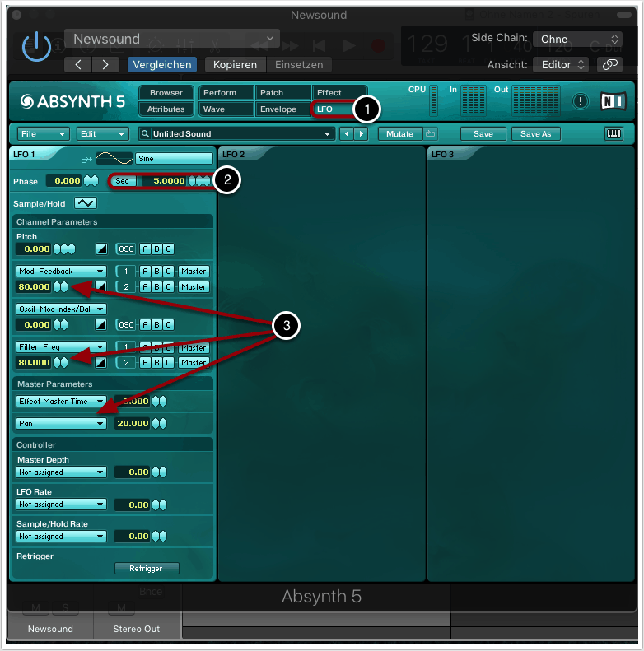The height and width of the screenshot is (651, 644).
Task: Click the Absynth 5 logo
Action: (x=72, y=101)
